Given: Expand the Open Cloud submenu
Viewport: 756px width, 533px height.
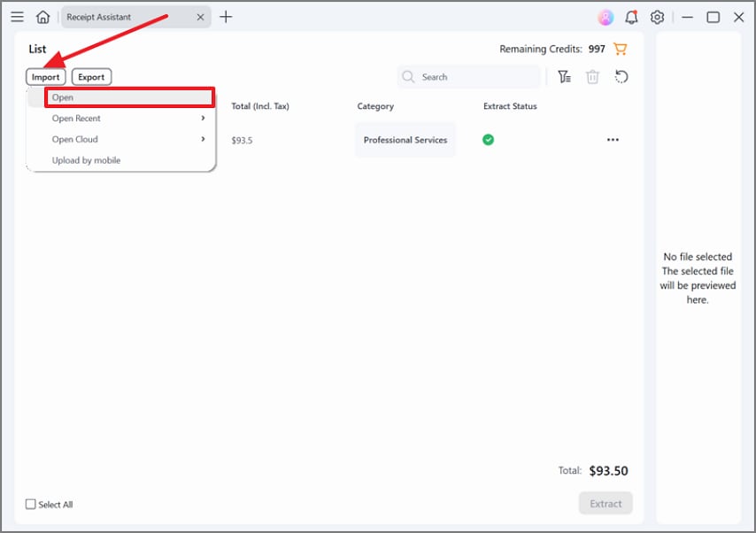Looking at the screenshot, I should [x=73, y=139].
